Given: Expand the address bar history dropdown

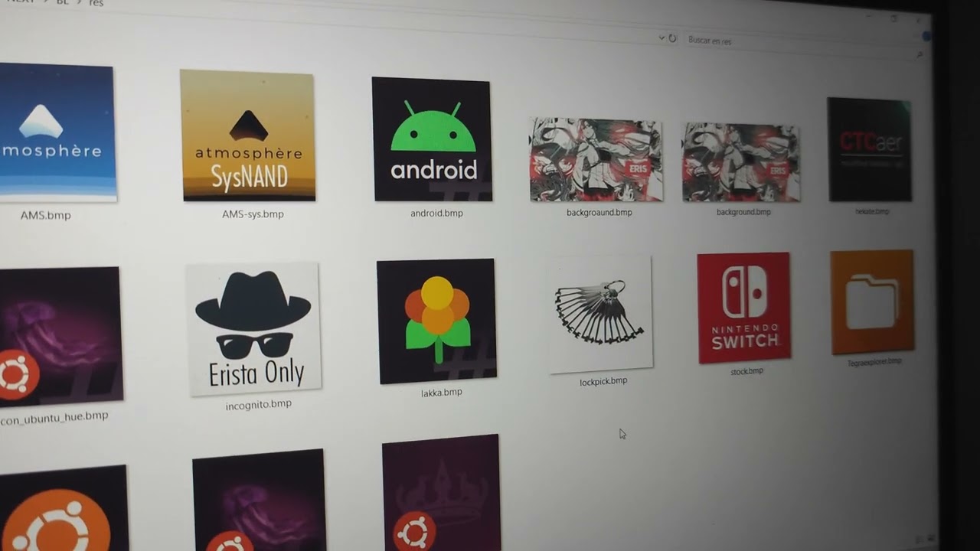Looking at the screenshot, I should [x=661, y=37].
